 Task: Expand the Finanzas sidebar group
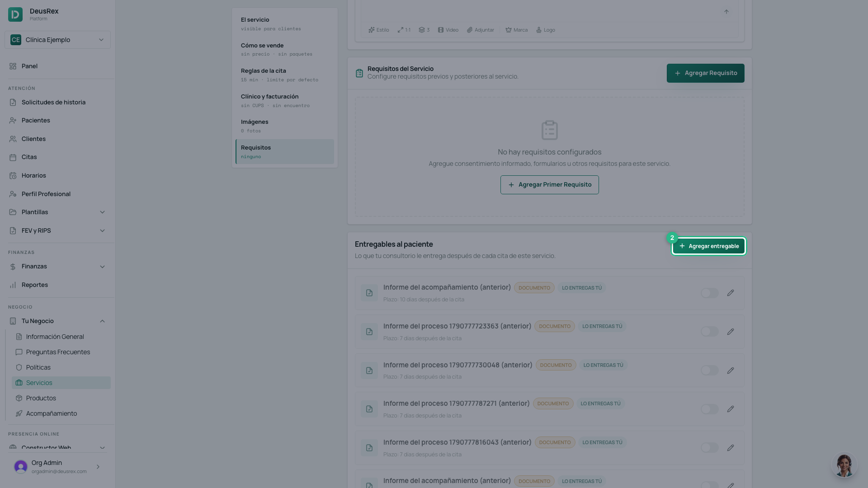[57, 267]
